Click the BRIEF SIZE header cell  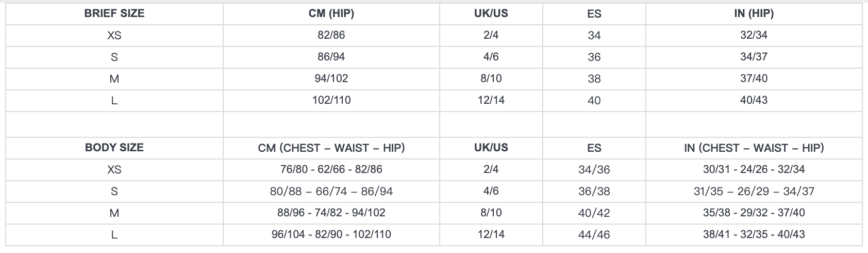point(114,13)
